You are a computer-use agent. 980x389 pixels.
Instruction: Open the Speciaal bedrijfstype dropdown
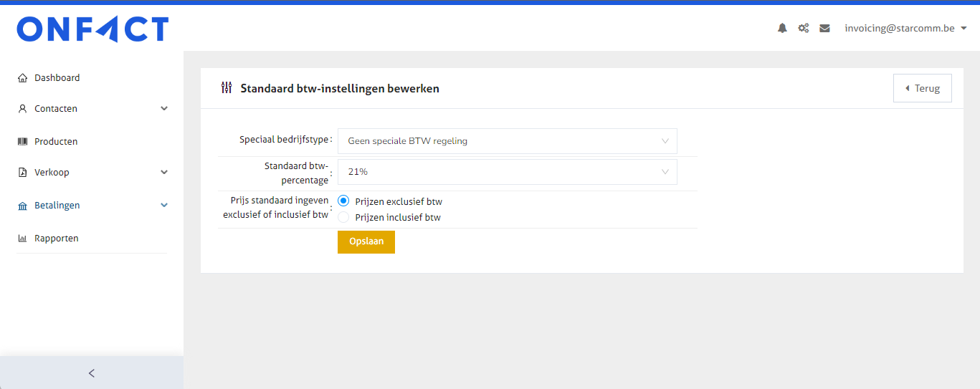[507, 141]
